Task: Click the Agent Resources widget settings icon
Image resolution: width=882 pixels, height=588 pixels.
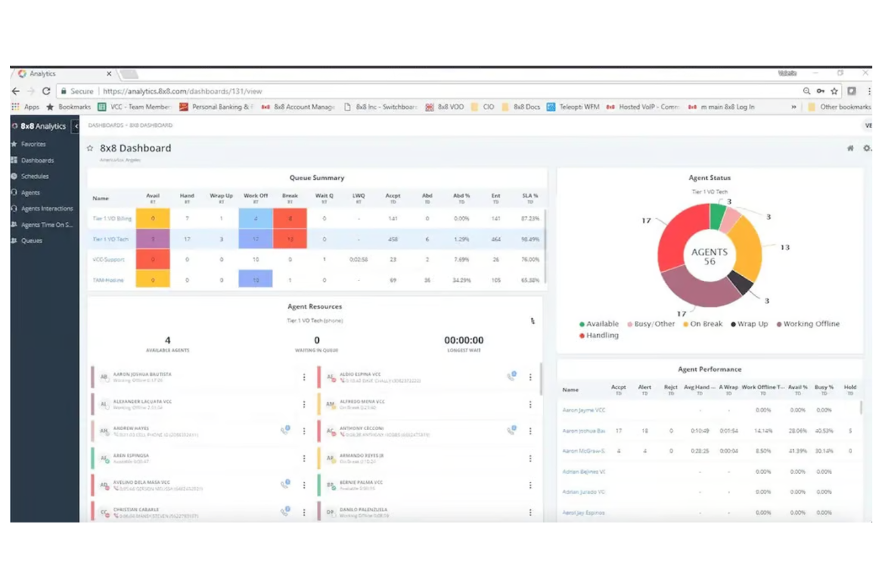Action: [x=533, y=321]
